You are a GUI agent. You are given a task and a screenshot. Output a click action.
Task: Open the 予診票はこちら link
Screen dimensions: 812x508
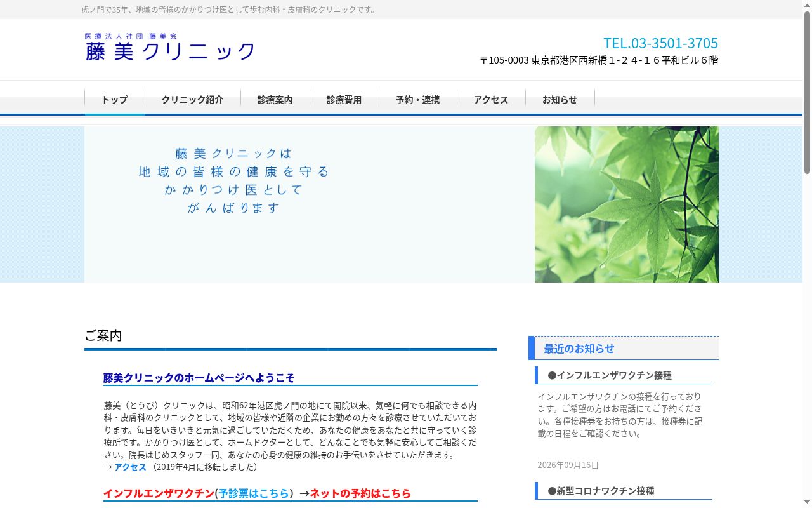click(x=254, y=493)
